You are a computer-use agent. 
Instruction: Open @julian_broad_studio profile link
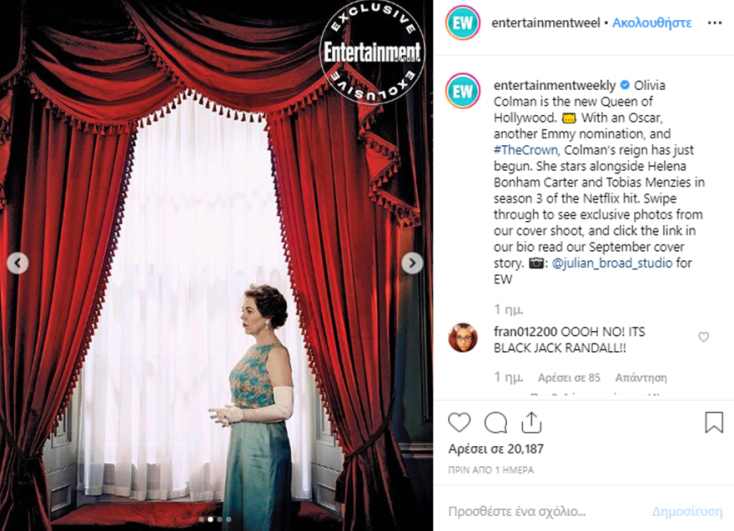click(x=612, y=263)
